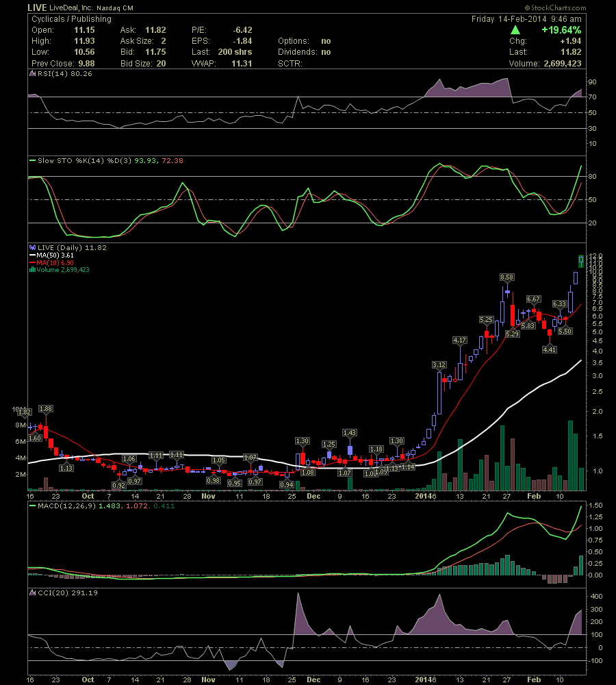Click the 6.67 price label marker

click(533, 299)
